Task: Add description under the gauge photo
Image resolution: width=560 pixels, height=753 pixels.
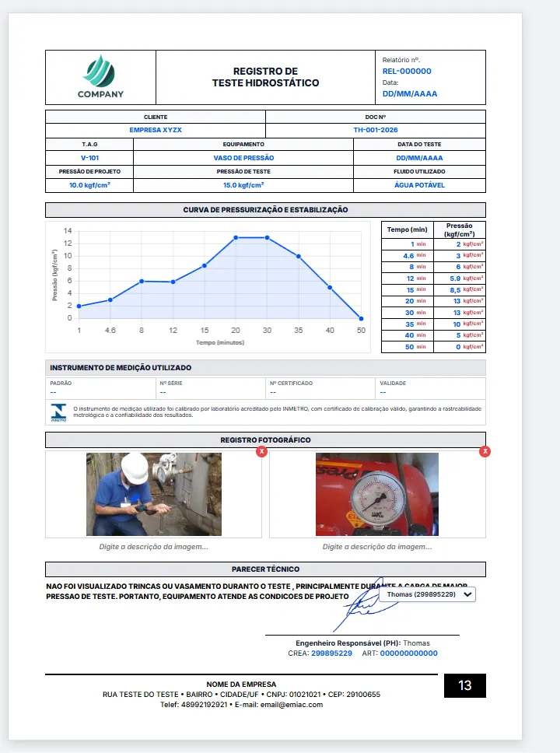Action: pos(377,547)
